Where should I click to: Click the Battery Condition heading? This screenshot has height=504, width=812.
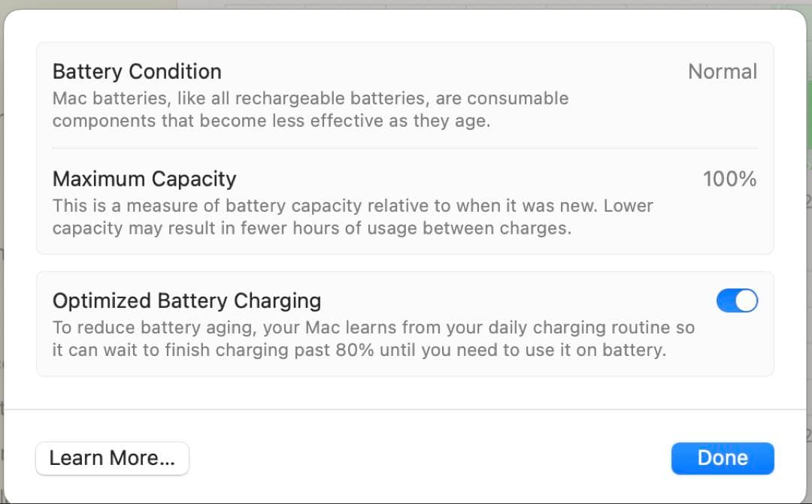point(137,72)
